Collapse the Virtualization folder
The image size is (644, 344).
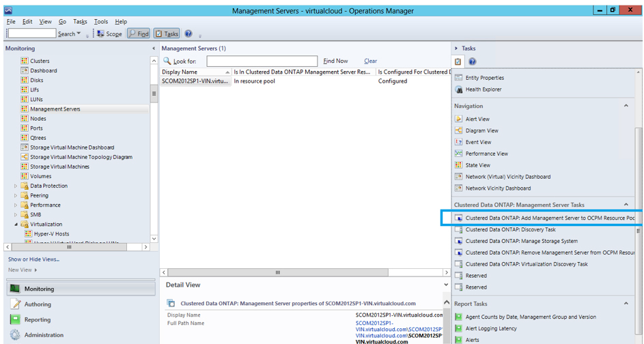[x=16, y=224]
